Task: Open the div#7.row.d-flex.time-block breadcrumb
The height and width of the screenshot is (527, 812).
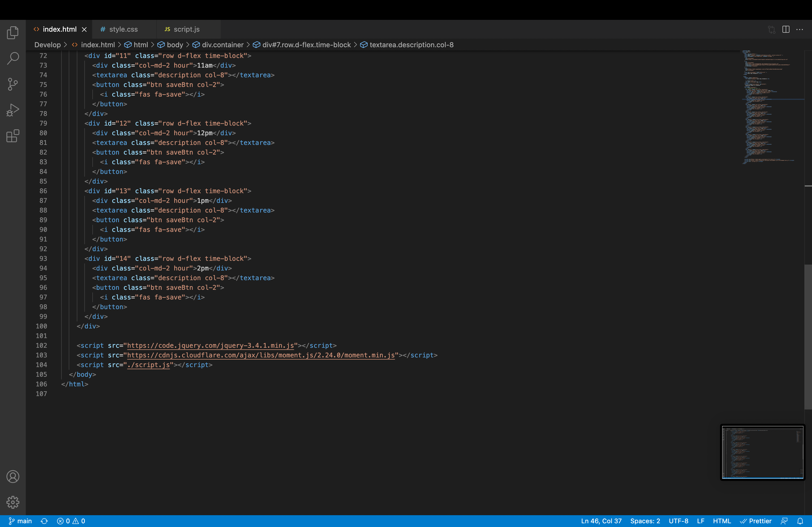Action: [x=302, y=45]
